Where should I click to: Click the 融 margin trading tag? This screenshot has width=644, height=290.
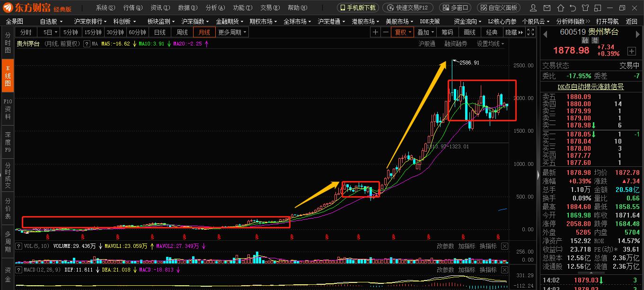click(x=585, y=41)
